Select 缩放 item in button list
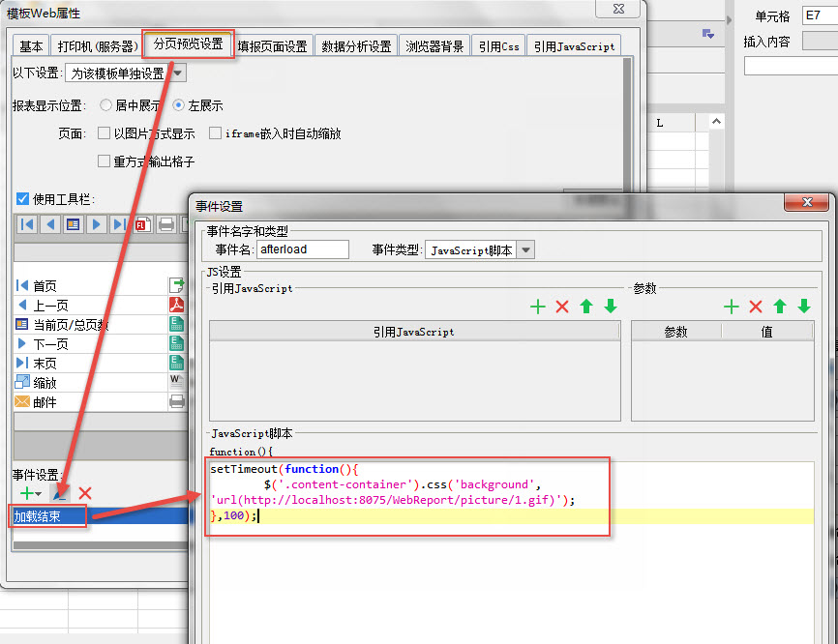838x644 pixels. point(91,382)
